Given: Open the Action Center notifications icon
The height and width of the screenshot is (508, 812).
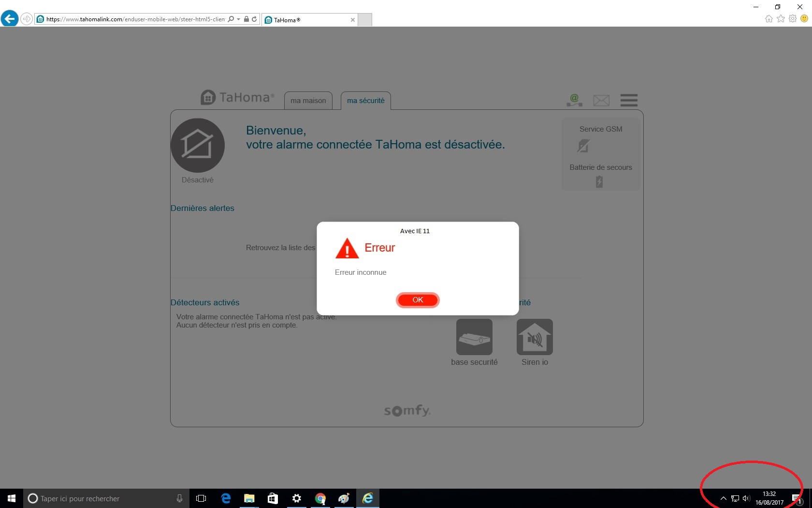Looking at the screenshot, I should 797,498.
